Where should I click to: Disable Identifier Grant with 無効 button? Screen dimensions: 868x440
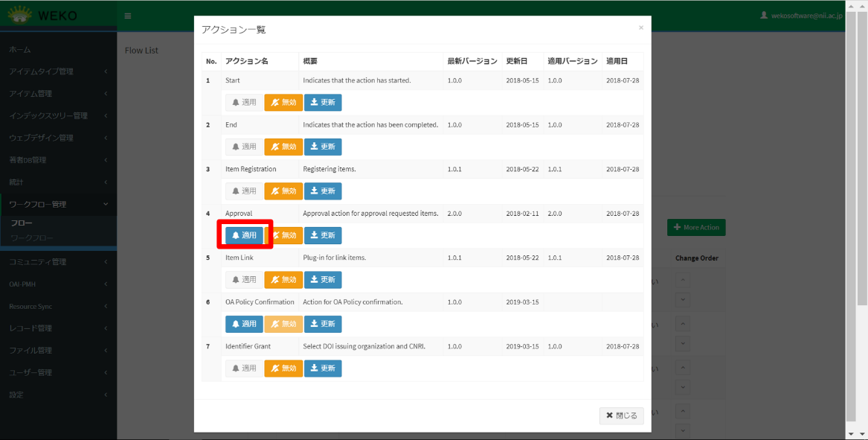click(283, 369)
